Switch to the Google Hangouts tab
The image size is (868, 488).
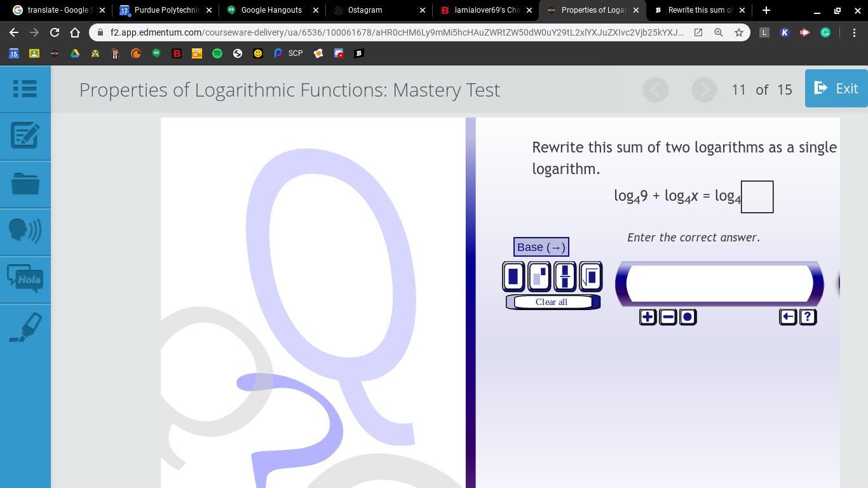pos(271,10)
